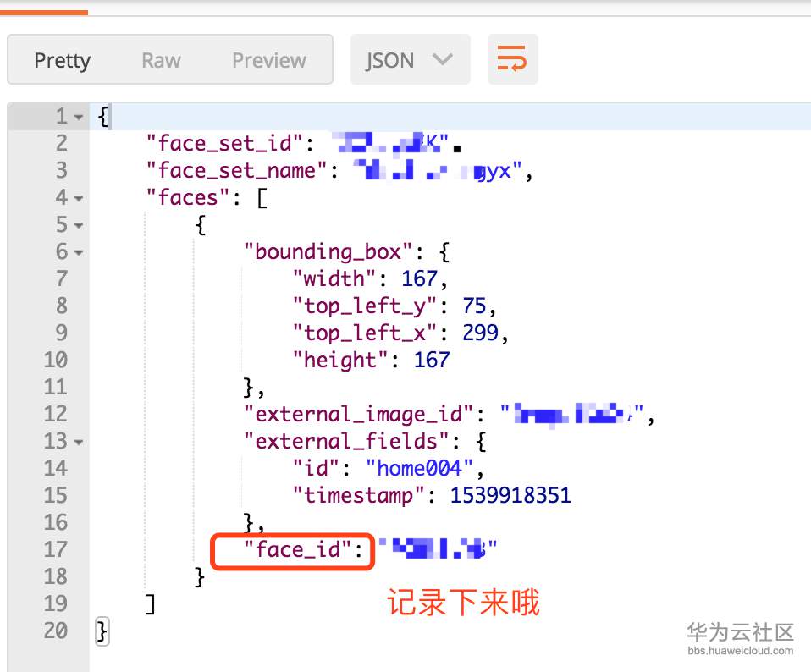The width and height of the screenshot is (811, 672).
Task: Collapse bounding_box at line 6
Action: [79, 253]
